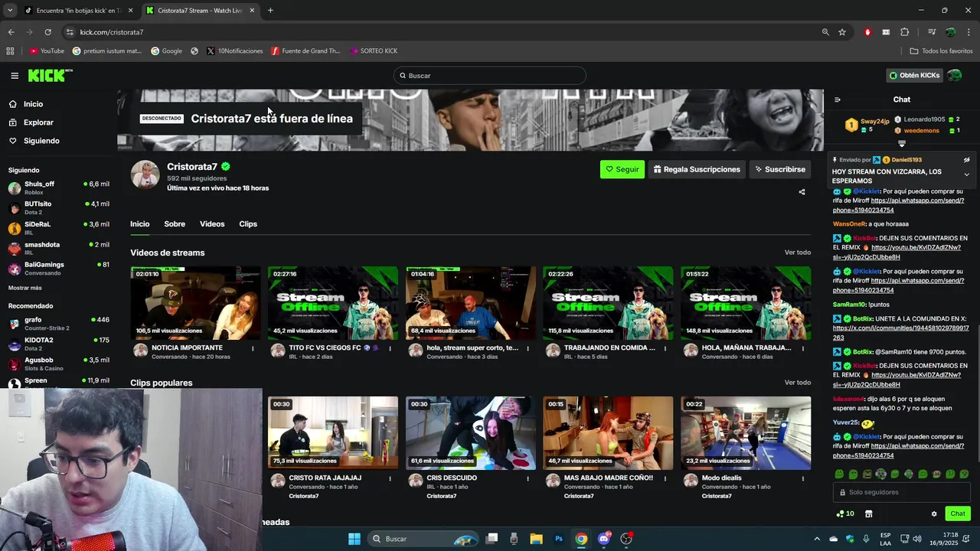Click Cristorata7 profile avatar
980x551 pixels.
click(145, 175)
